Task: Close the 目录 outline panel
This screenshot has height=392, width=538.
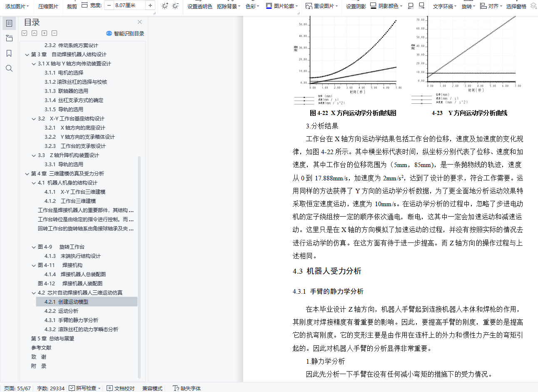Action: (139, 22)
